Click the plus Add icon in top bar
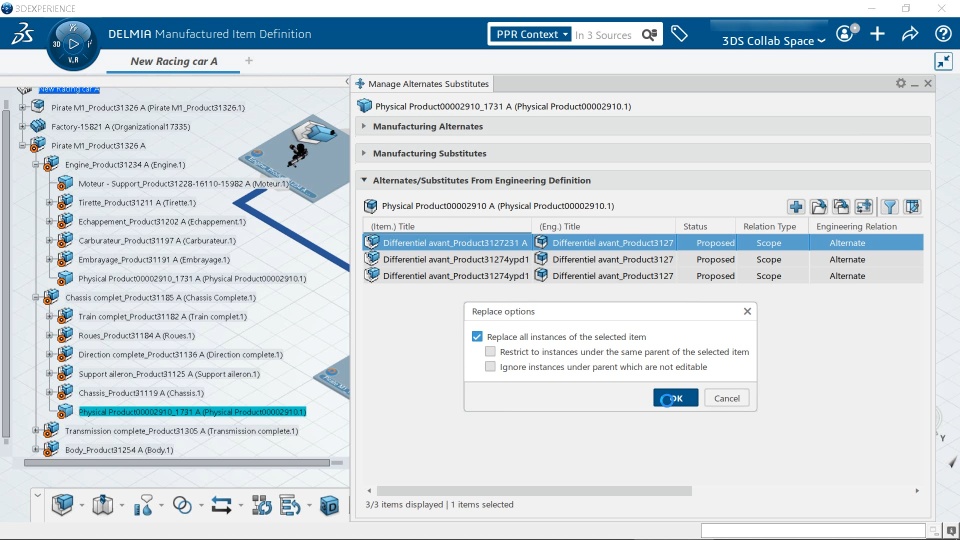Screen dimensions: 960x540 (877, 34)
